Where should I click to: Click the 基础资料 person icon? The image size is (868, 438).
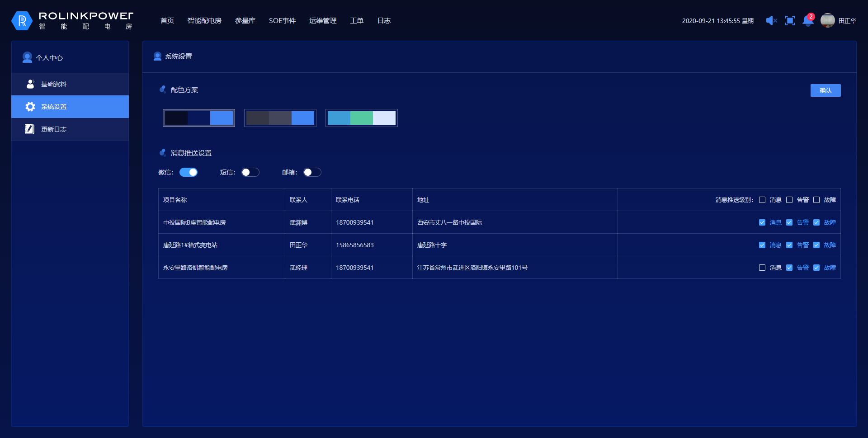tap(30, 84)
